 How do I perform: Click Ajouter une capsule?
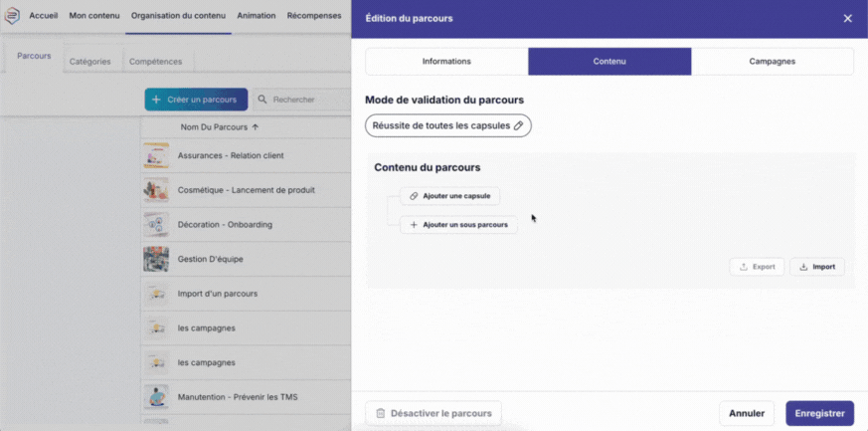[449, 196]
